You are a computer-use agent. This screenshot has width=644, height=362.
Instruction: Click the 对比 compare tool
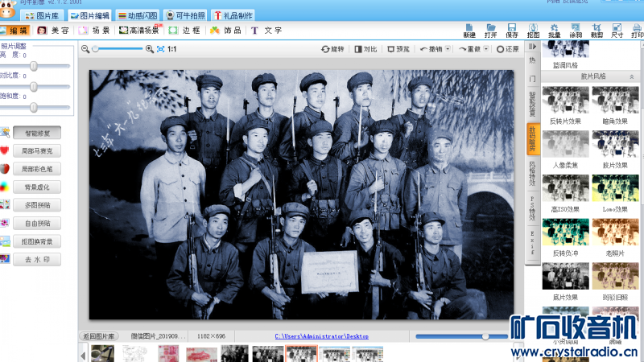click(x=366, y=49)
